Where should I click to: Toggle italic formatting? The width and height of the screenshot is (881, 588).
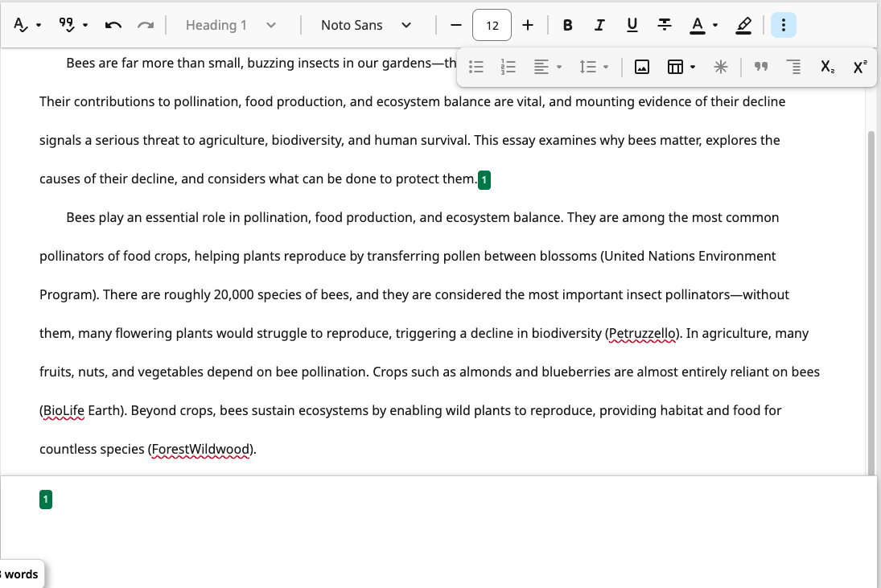(599, 25)
